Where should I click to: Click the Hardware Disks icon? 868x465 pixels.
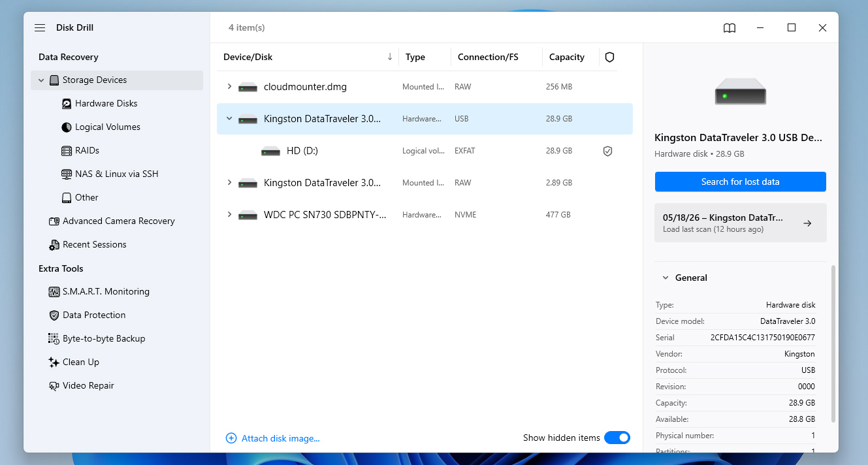(67, 104)
